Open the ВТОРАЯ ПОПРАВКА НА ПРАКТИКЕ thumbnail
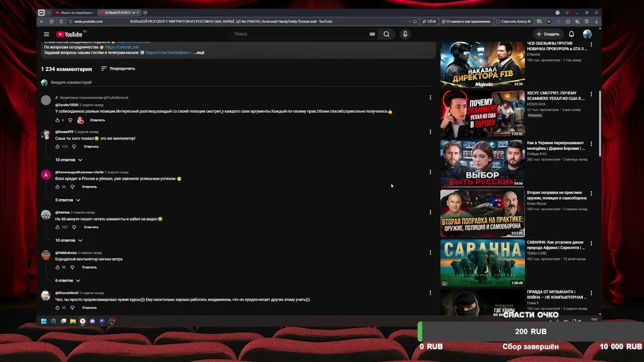The width and height of the screenshot is (644, 362). (482, 213)
